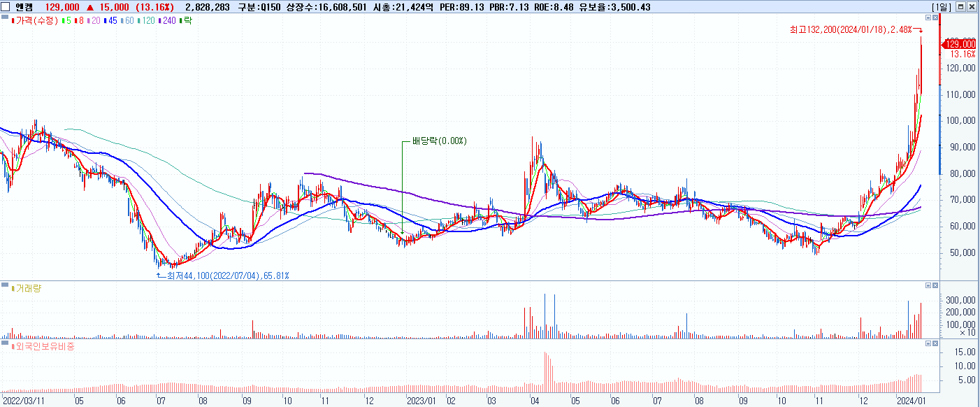Click the 2023/01 date axis label

(x=421, y=401)
